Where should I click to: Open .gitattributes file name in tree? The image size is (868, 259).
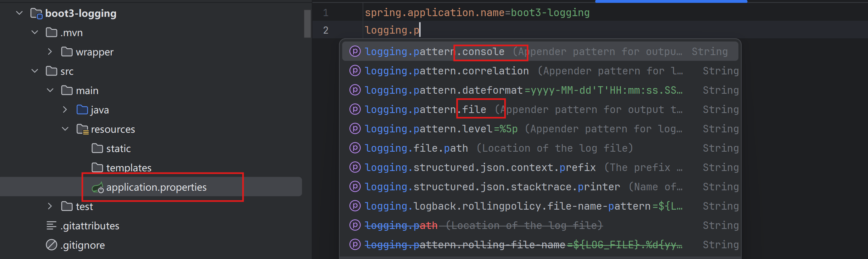90,226
